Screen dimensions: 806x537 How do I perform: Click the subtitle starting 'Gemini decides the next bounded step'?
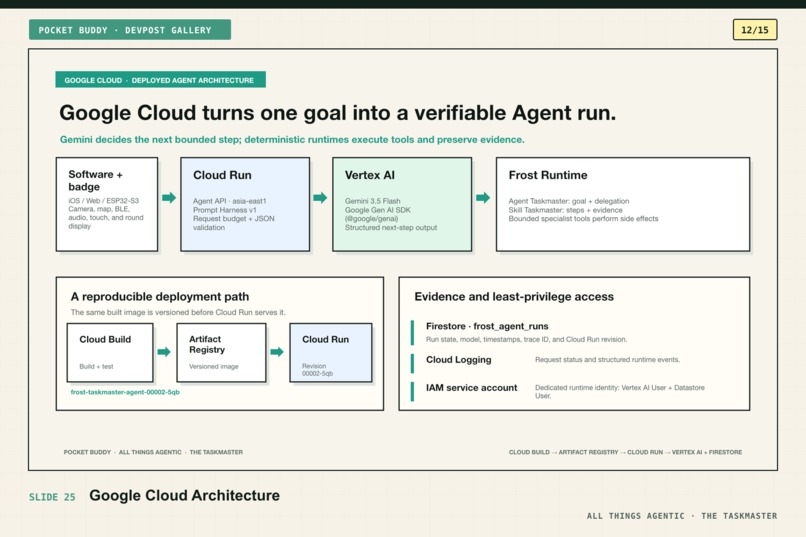click(x=292, y=139)
